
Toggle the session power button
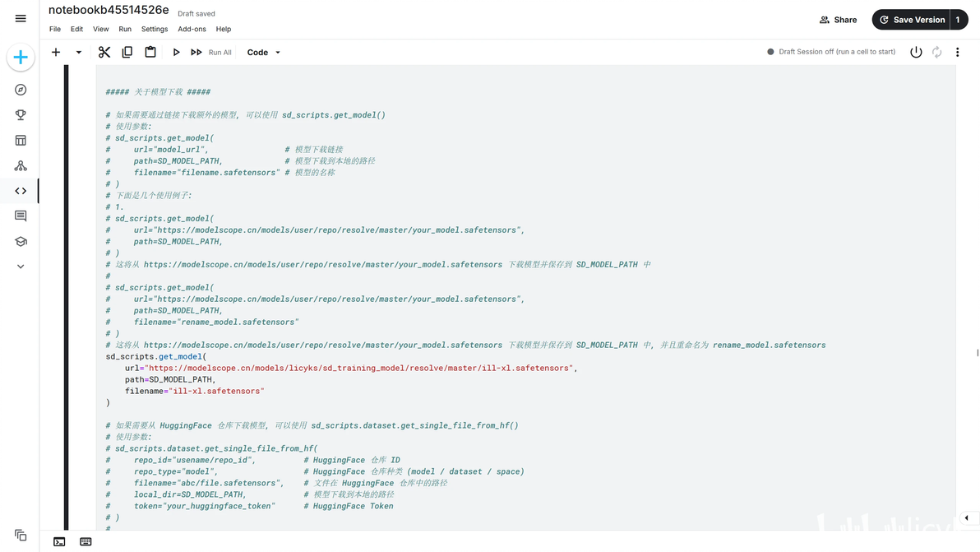coord(916,52)
